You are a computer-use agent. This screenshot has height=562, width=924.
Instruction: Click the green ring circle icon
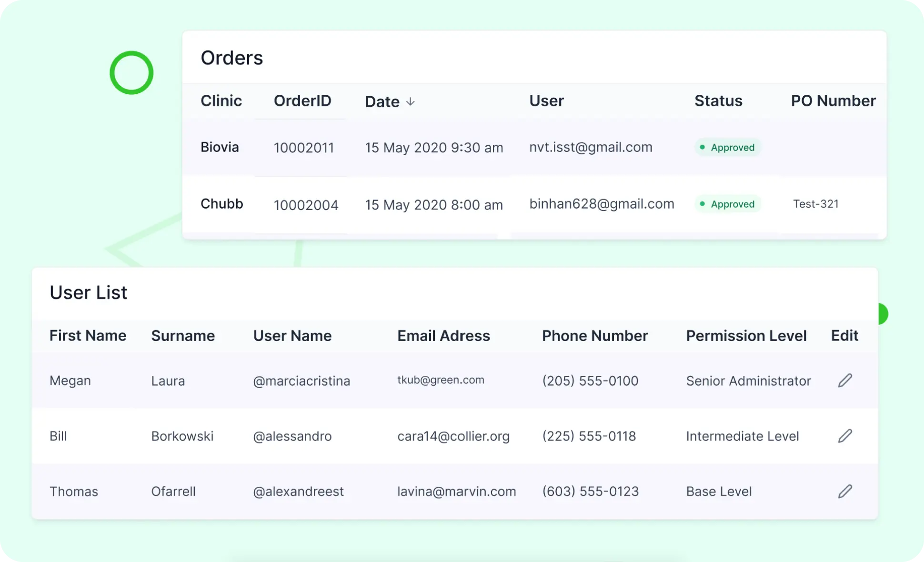coord(131,73)
